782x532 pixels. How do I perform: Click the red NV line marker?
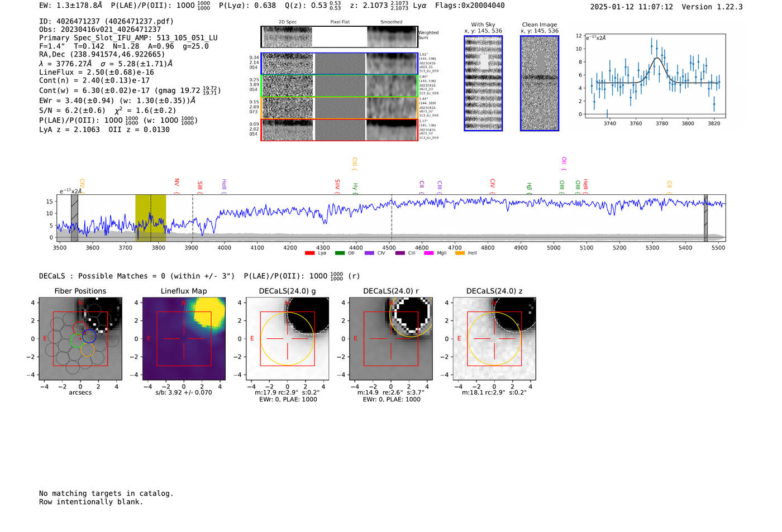[x=177, y=185]
